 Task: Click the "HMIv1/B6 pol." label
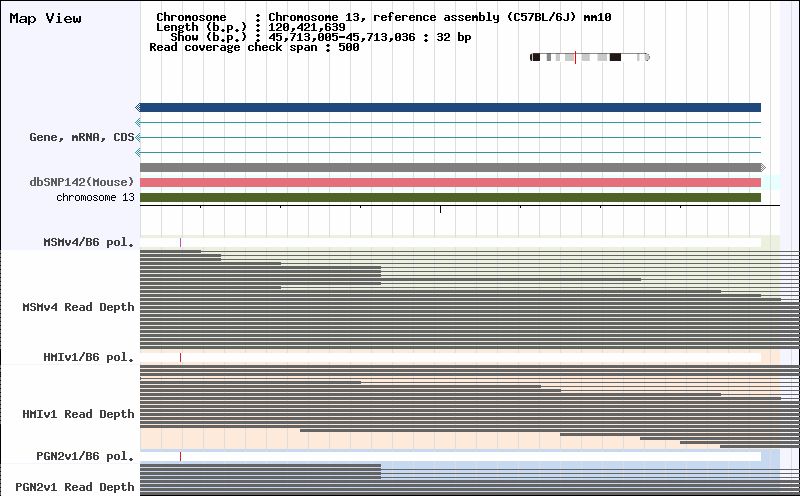click(x=89, y=357)
